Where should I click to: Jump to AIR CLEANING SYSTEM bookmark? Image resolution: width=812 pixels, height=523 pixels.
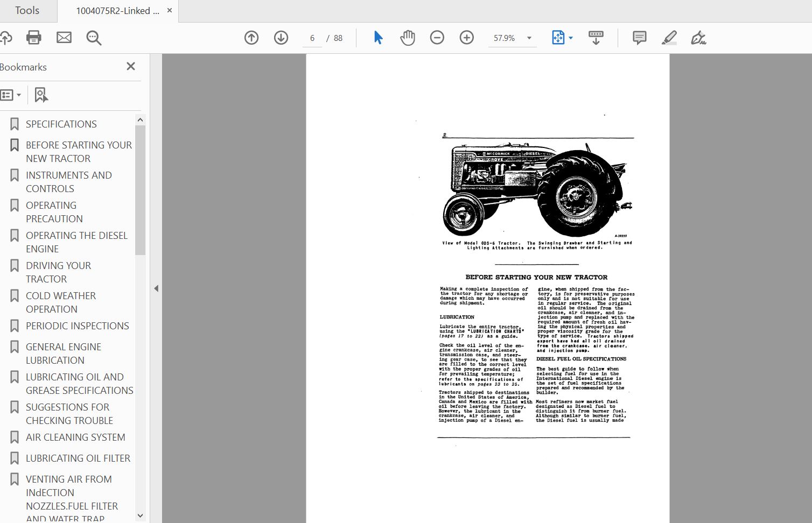tap(75, 437)
